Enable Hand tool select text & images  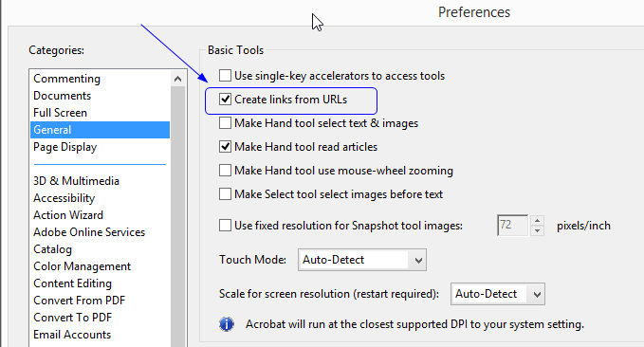click(225, 123)
